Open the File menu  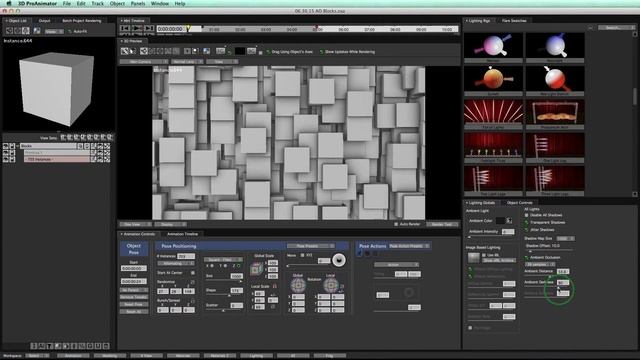(67, 3)
